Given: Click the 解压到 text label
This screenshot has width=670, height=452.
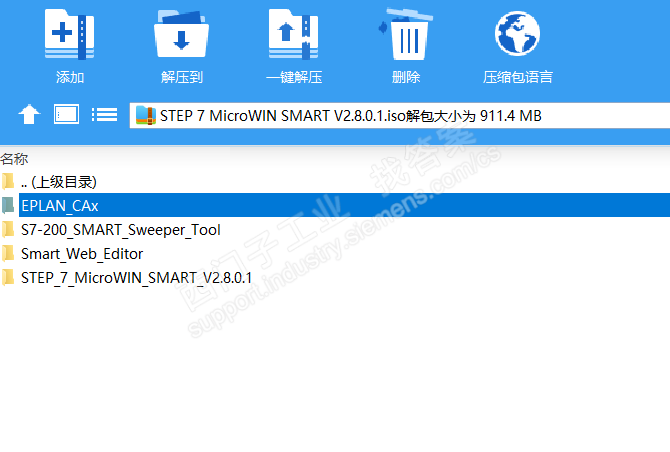Looking at the screenshot, I should point(182,77).
